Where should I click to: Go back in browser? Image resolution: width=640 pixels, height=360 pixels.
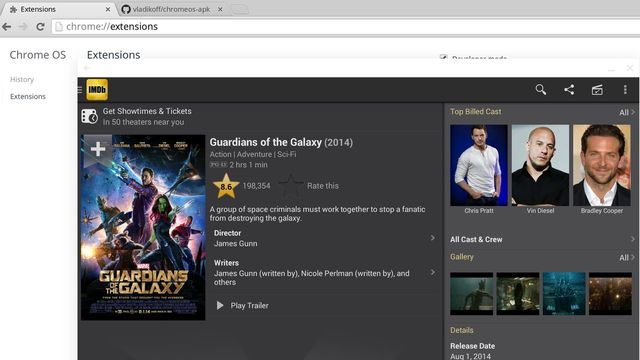tap(7, 27)
